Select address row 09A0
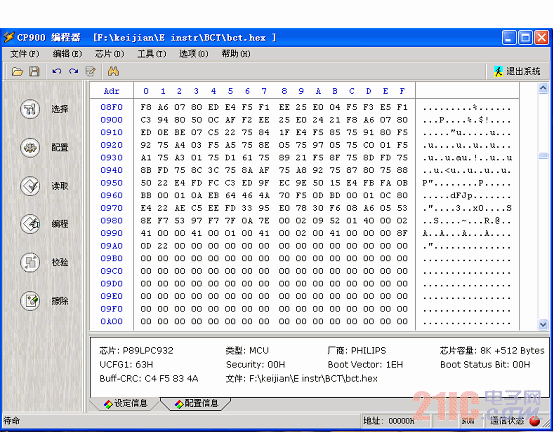 111,246
